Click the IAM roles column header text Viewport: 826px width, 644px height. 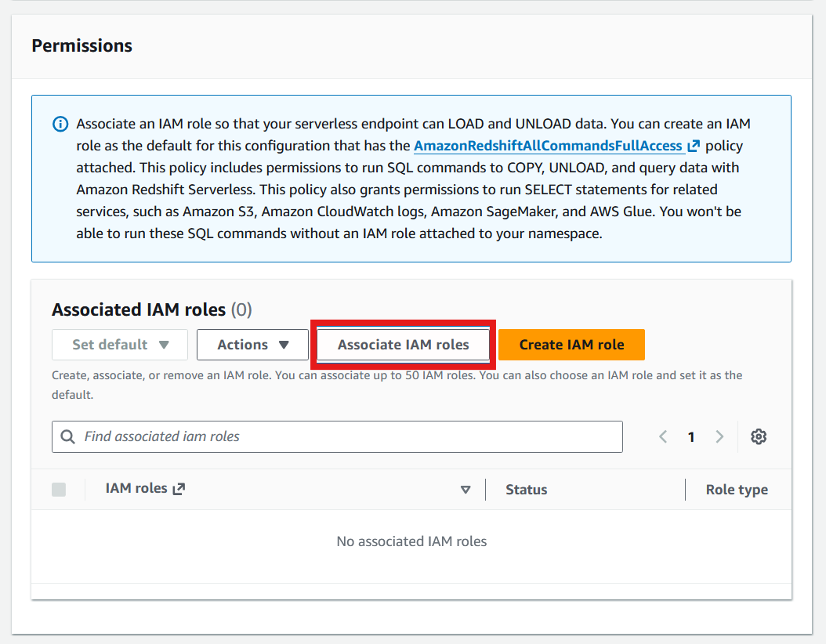click(x=136, y=489)
